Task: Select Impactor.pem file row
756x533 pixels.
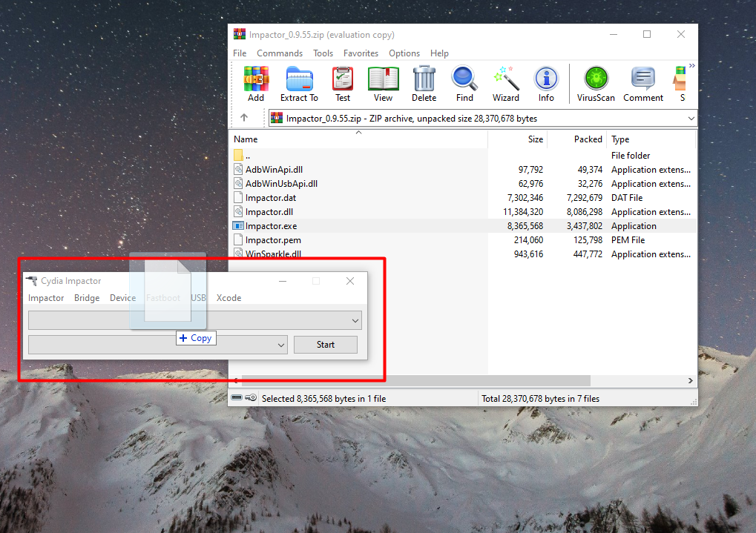Action: [x=463, y=240]
